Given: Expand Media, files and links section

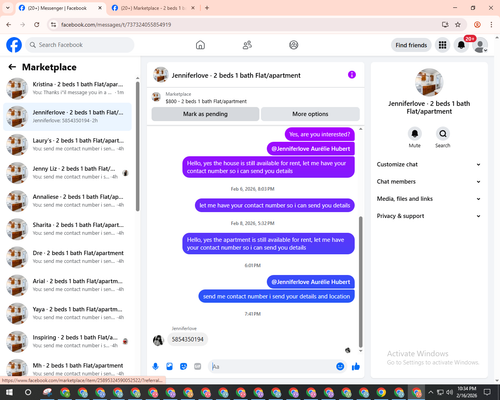Looking at the screenshot, I should (429, 199).
